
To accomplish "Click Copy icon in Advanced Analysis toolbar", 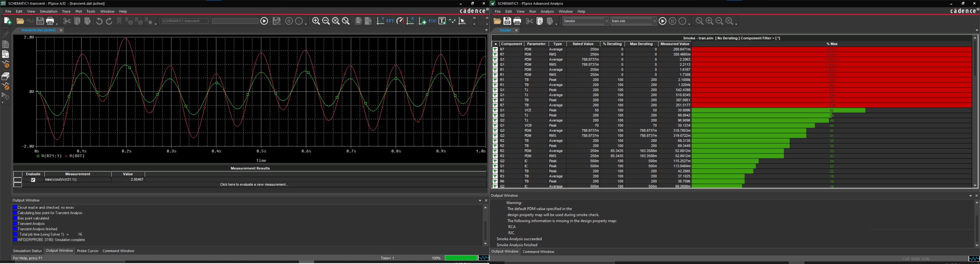I will [x=539, y=21].
